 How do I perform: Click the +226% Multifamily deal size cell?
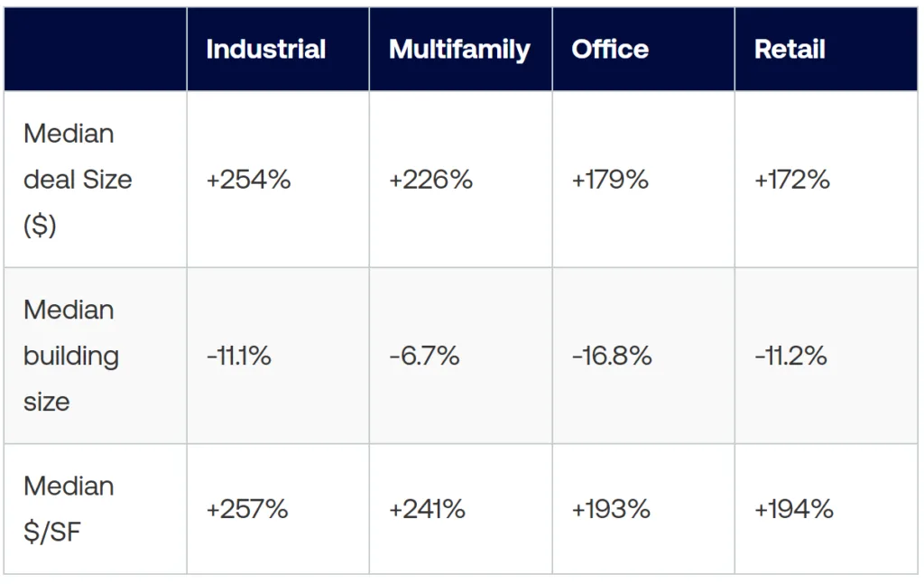431,180
